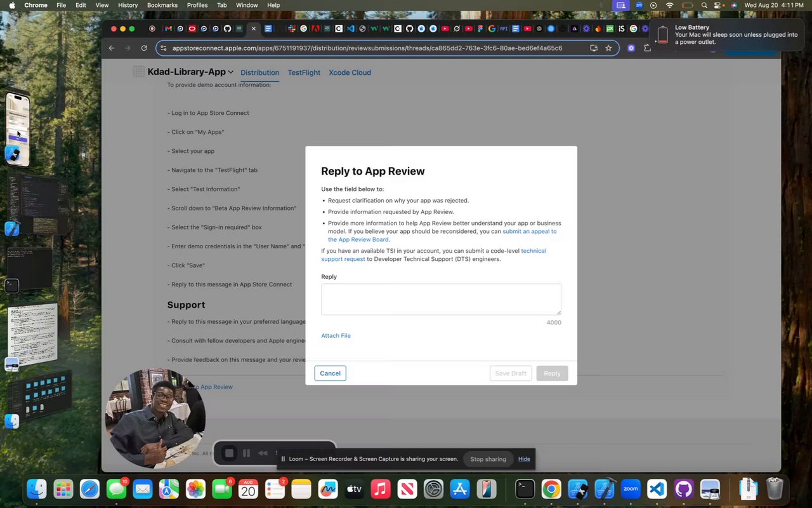The height and width of the screenshot is (508, 812).
Task: Switch to the Xcode Cloud tab
Action: 350,72
